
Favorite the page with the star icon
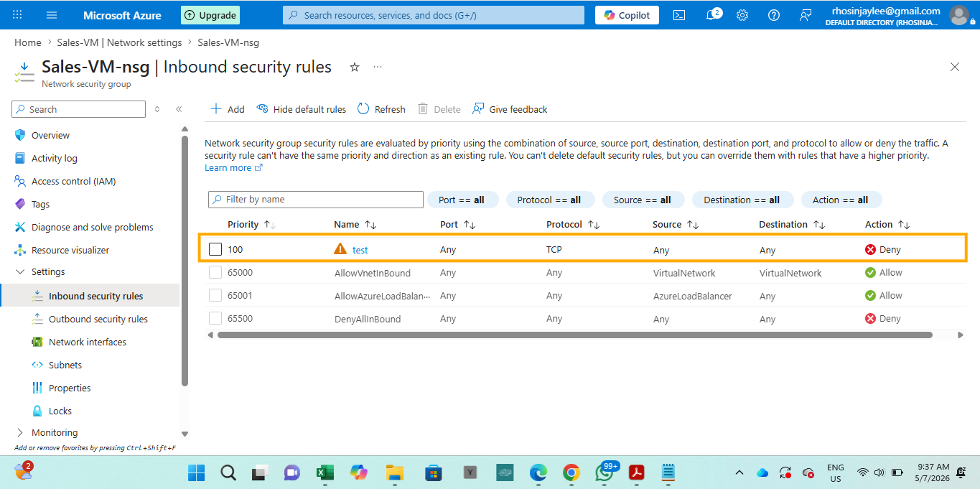(354, 67)
